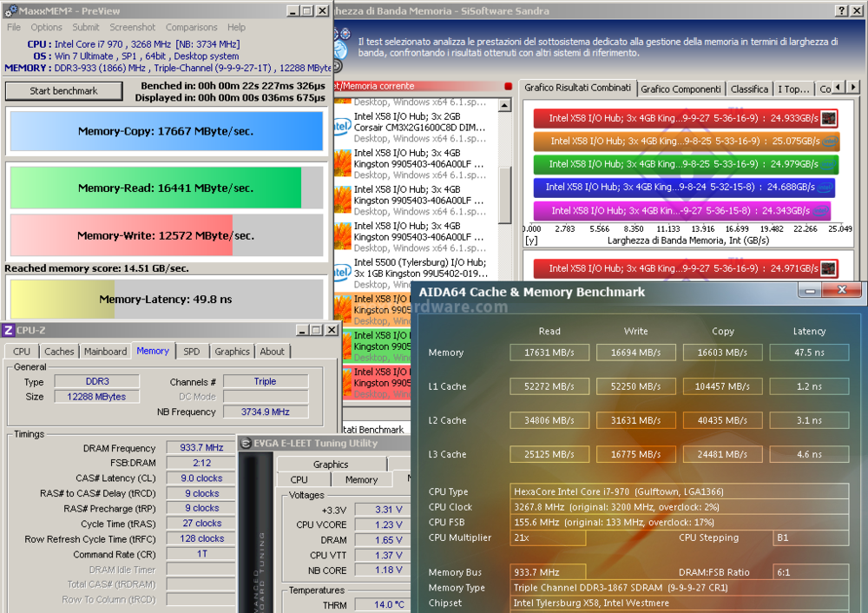The width and height of the screenshot is (868, 613).
Task: Open the Classifica tab in Sandra
Action: (x=750, y=89)
